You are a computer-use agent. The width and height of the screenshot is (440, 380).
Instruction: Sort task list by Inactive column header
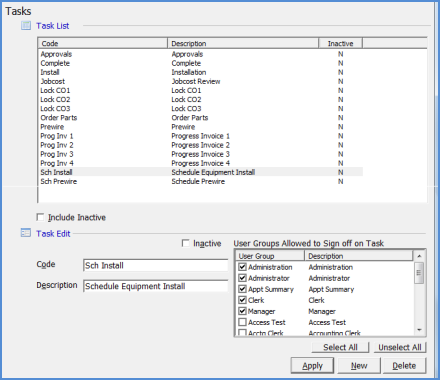click(340, 43)
